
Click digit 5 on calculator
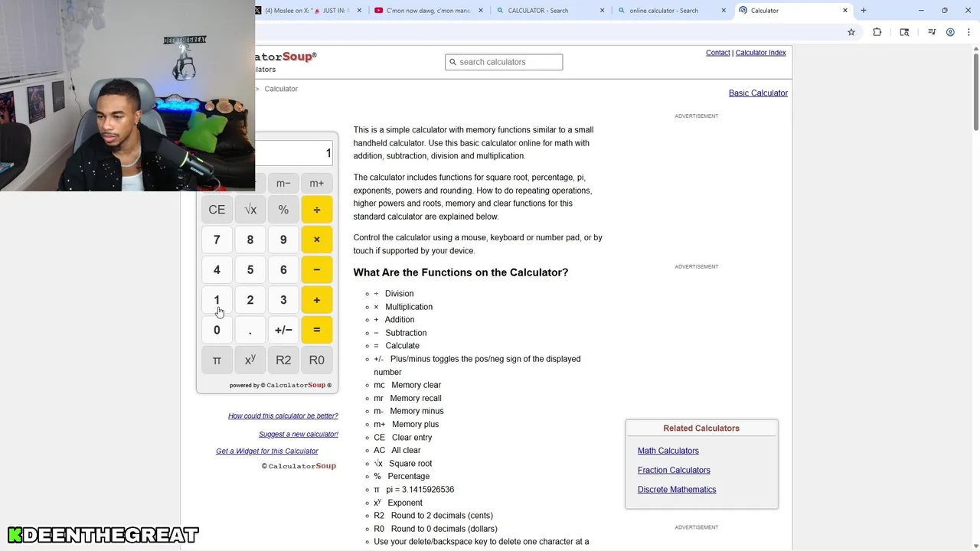[x=250, y=269]
